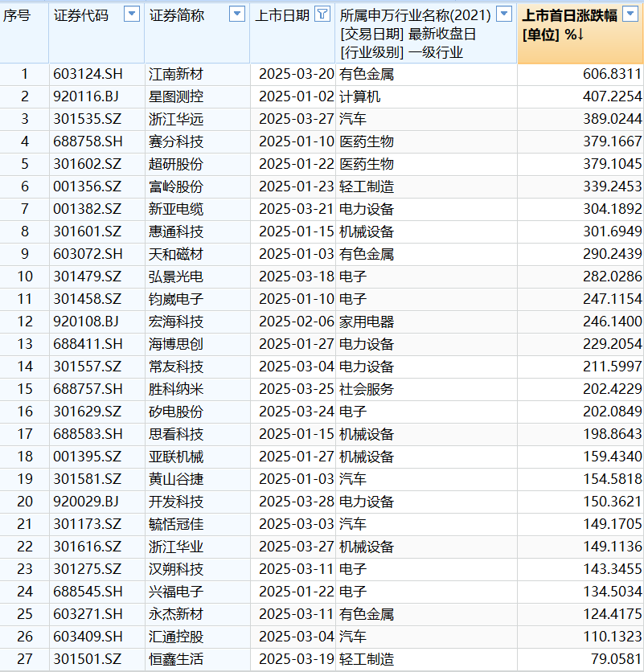This screenshot has height=672, width=644.
Task: Select the listing date 2025-02-06
Action: click(292, 322)
